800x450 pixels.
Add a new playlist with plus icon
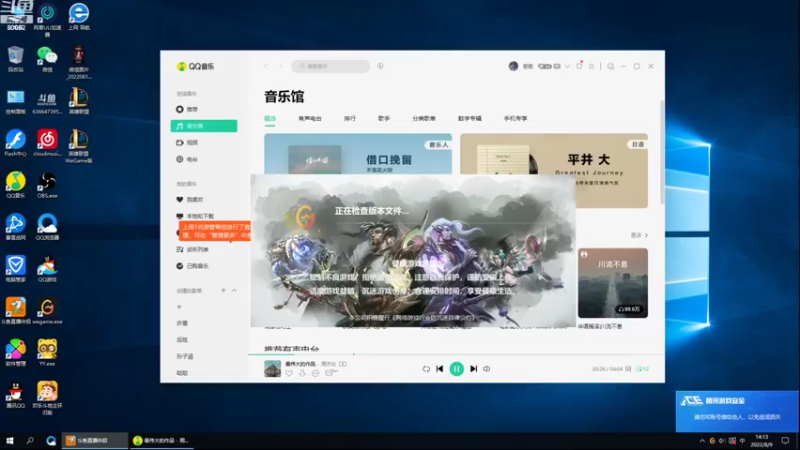tap(223, 290)
